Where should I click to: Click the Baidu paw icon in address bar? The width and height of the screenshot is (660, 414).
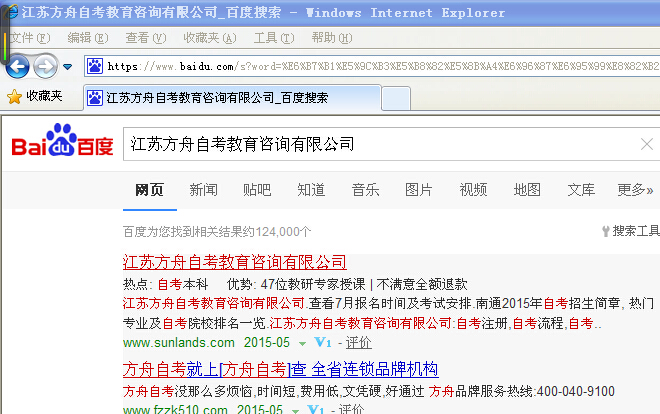95,66
